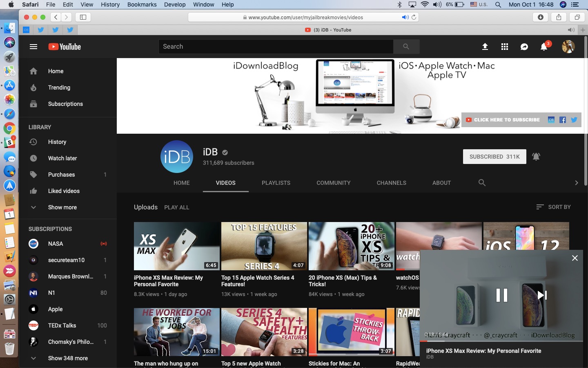Toggle the SUBSCRIBED 311K button
Image resolution: width=588 pixels, height=368 pixels.
coord(494,157)
